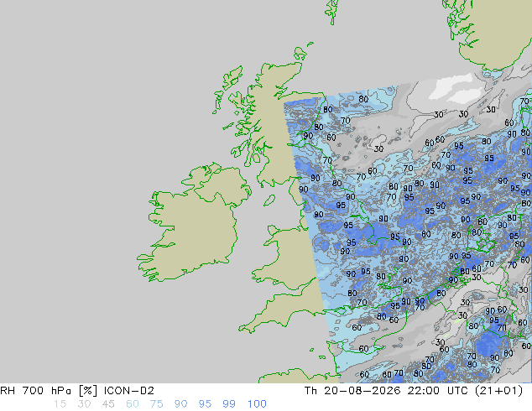Click the legend value 95 in the color scale

[x=205, y=404]
